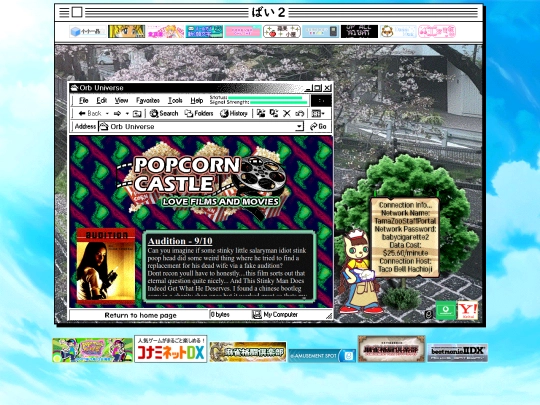Open the black UP ALL NIGHT banner
Image resolution: width=540 pixels, height=405 pixels.
(x=360, y=31)
